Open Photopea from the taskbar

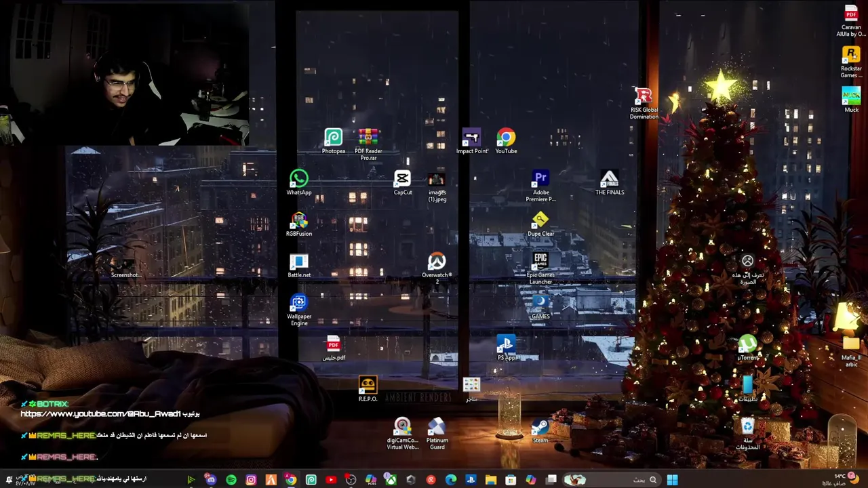(x=311, y=480)
